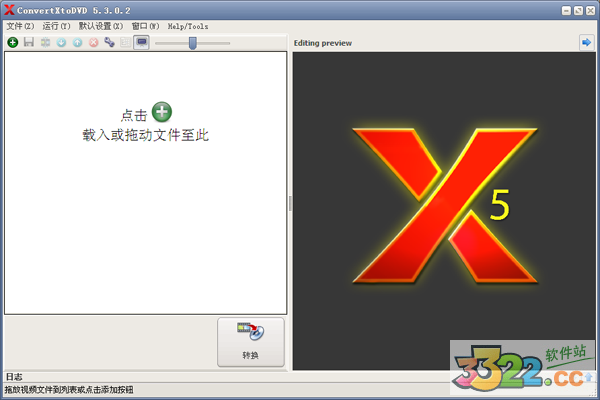Open the 文件 menu
600x400 pixels.
[x=20, y=26]
